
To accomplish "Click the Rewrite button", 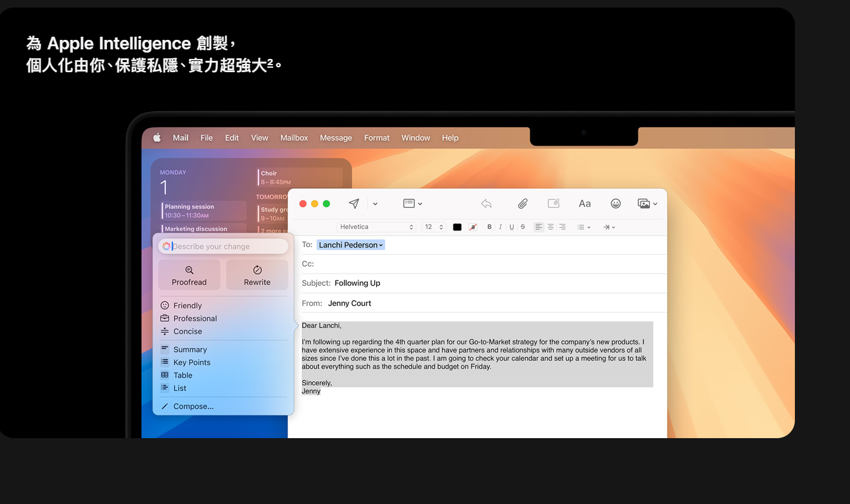I will tap(257, 275).
